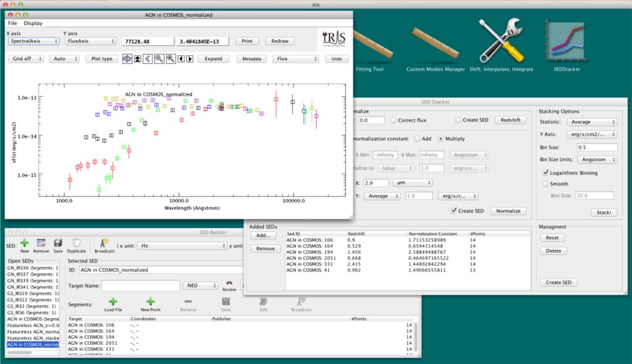Viewport: 632px width, 364px height.
Task: Click the Create SED management button
Action: click(x=559, y=283)
